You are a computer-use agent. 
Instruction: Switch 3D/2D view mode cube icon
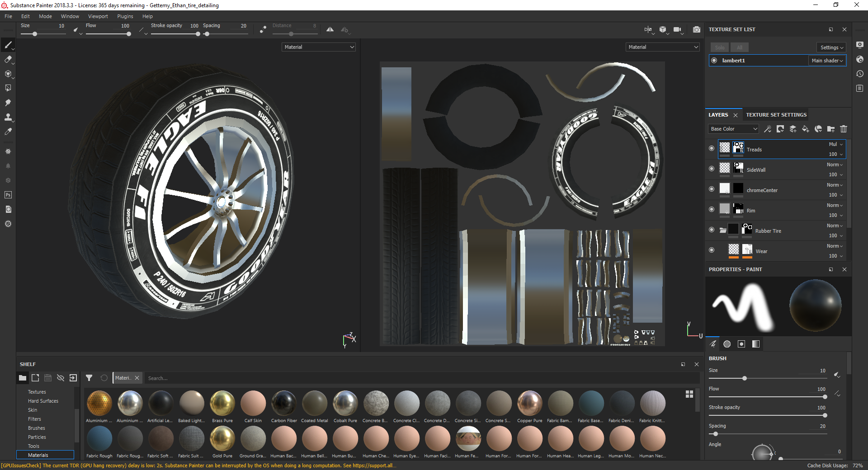point(663,29)
